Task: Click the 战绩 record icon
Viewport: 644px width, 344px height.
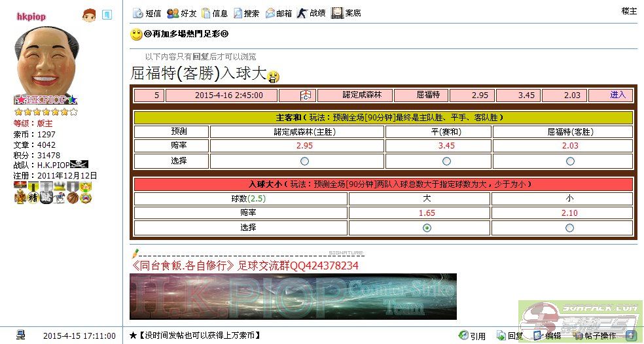Action: pos(302,12)
